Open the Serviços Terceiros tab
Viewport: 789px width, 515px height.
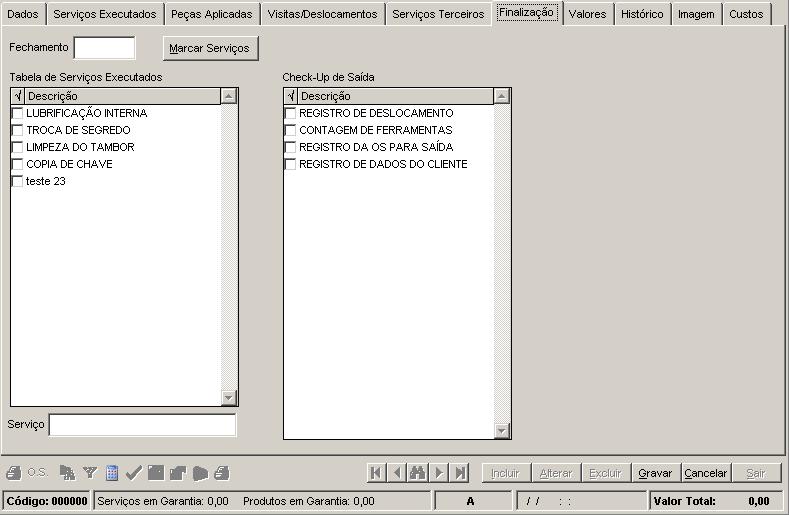438,14
